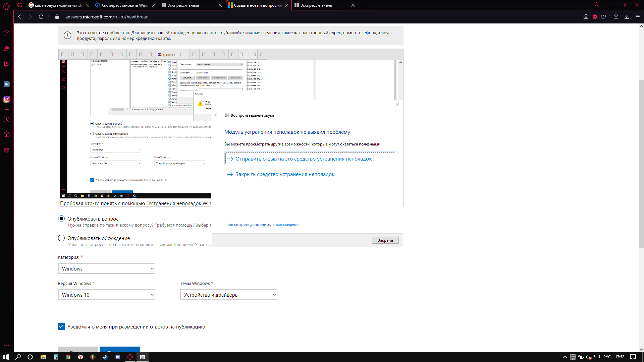Expand the Категория dropdown

click(x=107, y=268)
